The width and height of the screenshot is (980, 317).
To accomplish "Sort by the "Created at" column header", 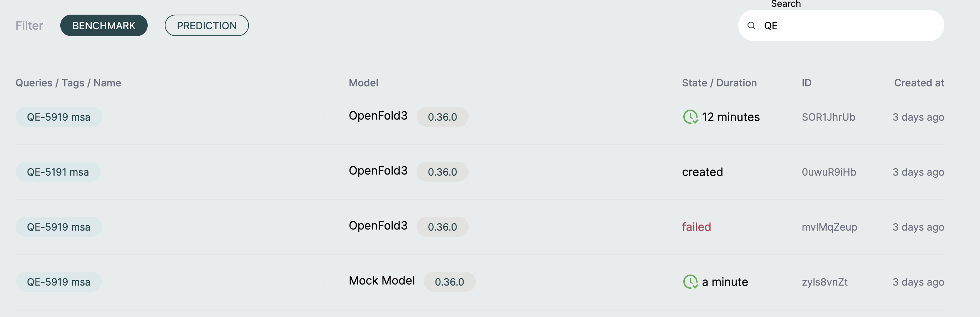I will click(x=919, y=83).
